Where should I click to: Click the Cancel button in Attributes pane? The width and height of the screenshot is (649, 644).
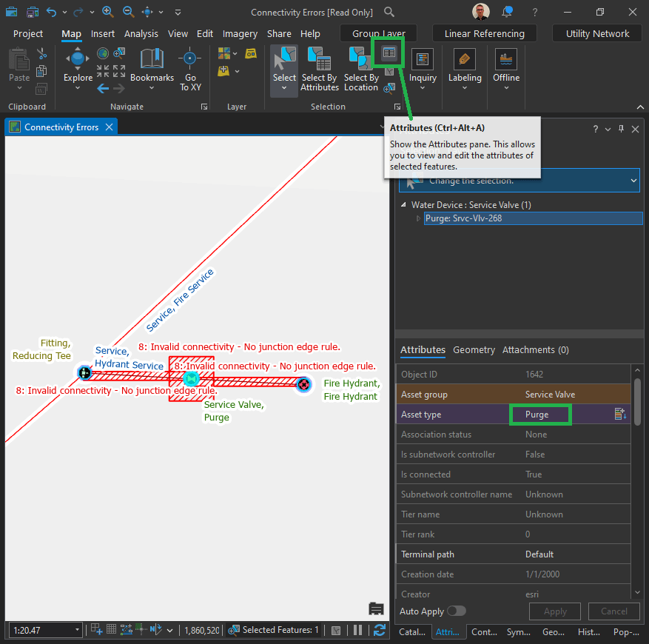(613, 611)
